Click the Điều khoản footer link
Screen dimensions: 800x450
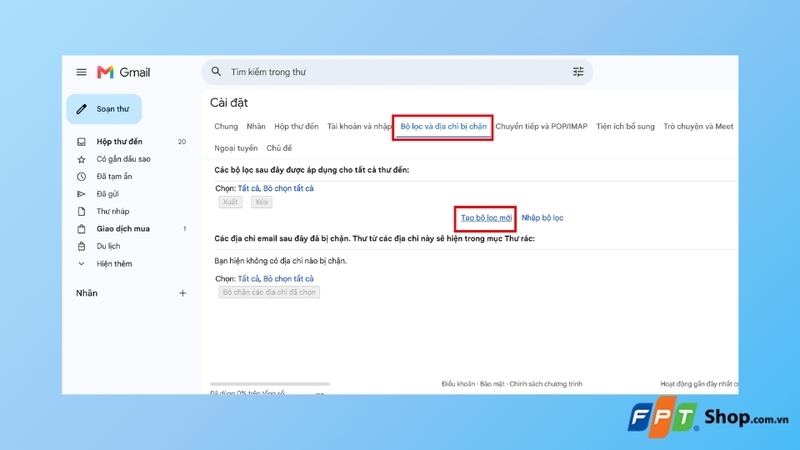[x=458, y=384]
